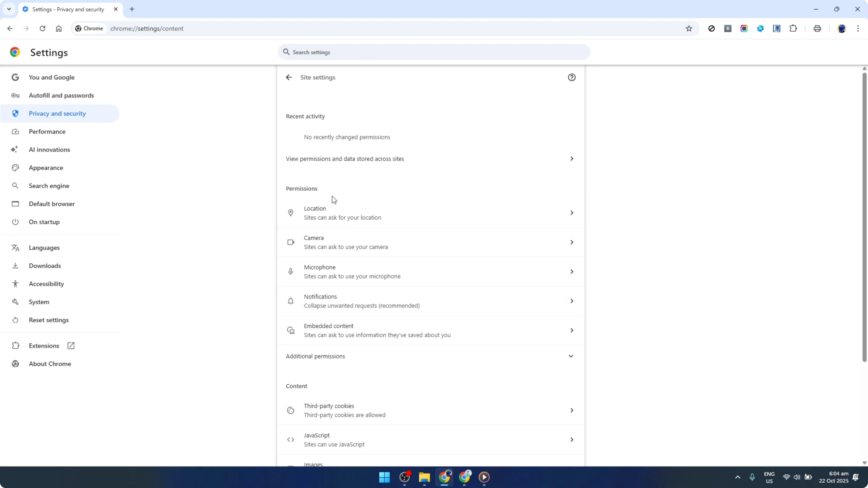868x488 pixels.
Task: Select Privacy and security in sidebar
Action: point(57,113)
